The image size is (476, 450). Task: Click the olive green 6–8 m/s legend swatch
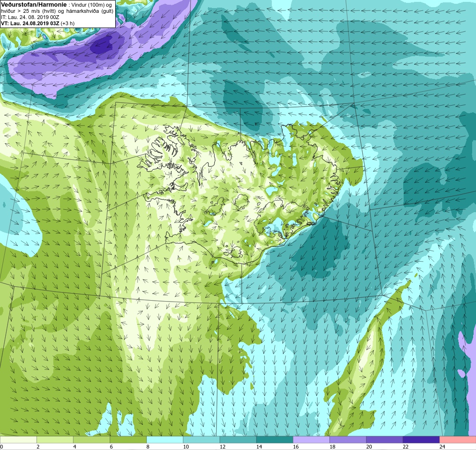[128, 440]
